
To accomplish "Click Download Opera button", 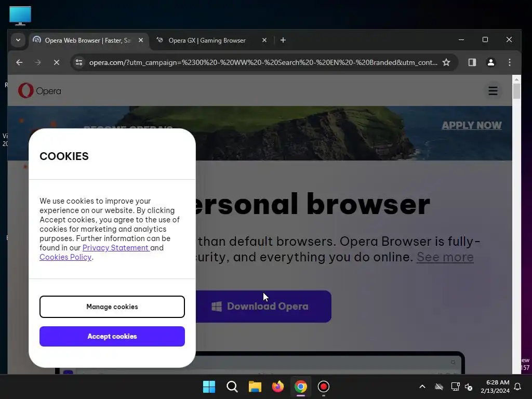I will (263, 307).
